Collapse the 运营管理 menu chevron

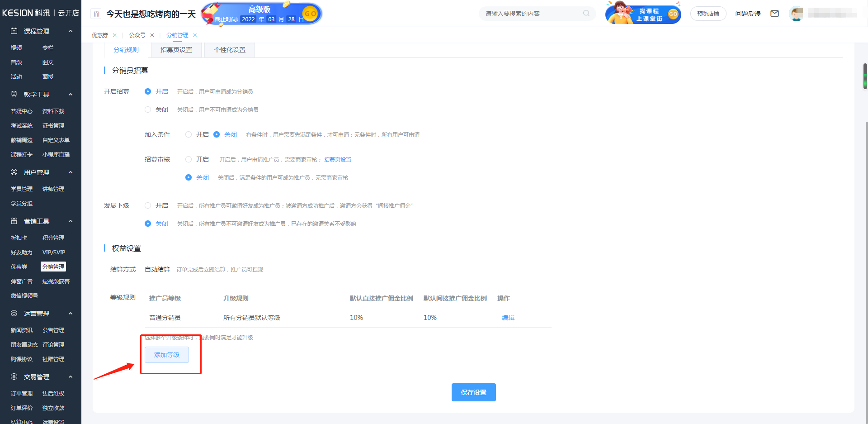71,314
